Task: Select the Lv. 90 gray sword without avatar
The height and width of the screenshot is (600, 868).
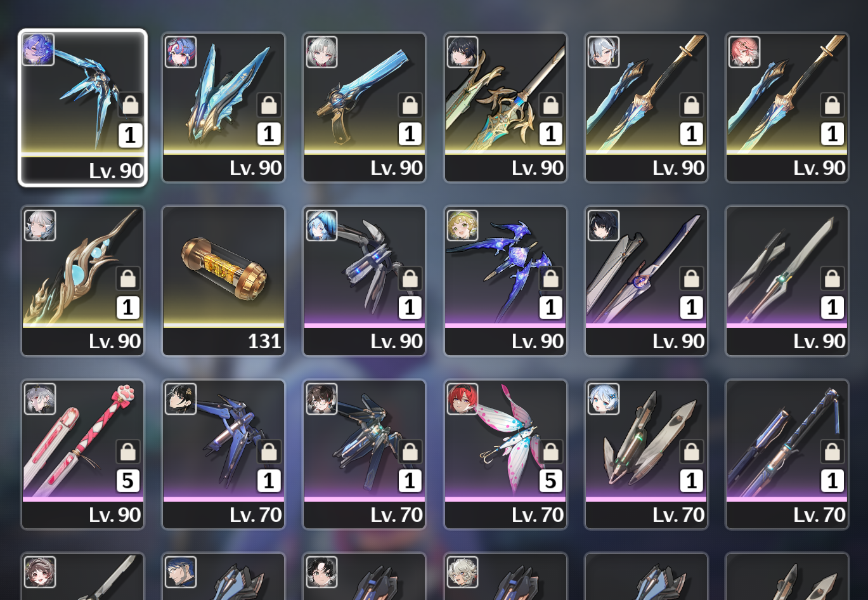Action: (x=787, y=280)
